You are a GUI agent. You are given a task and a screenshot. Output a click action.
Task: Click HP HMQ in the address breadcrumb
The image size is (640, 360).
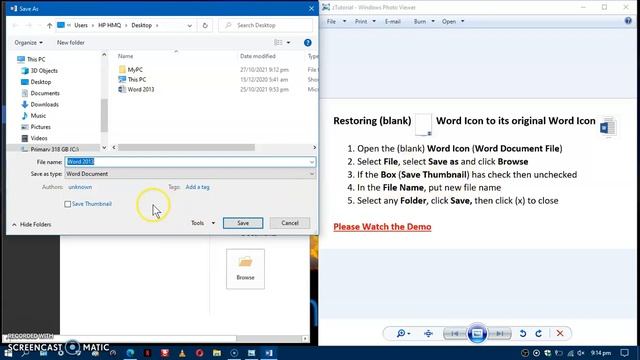pyautogui.click(x=109, y=25)
